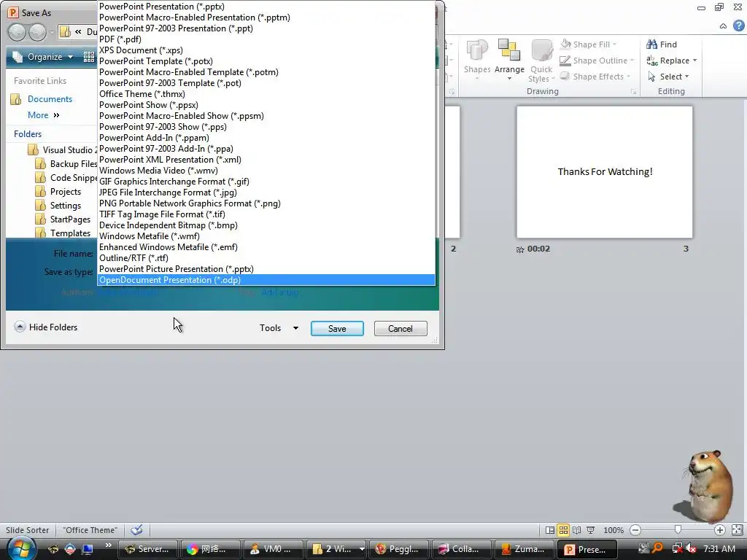The width and height of the screenshot is (747, 560).
Task: Switch to Server taskbar button
Action: point(147,549)
